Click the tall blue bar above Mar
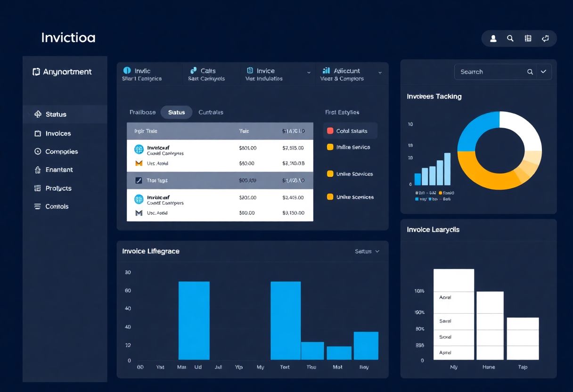Screen dimensions: 573x392 click(194, 320)
